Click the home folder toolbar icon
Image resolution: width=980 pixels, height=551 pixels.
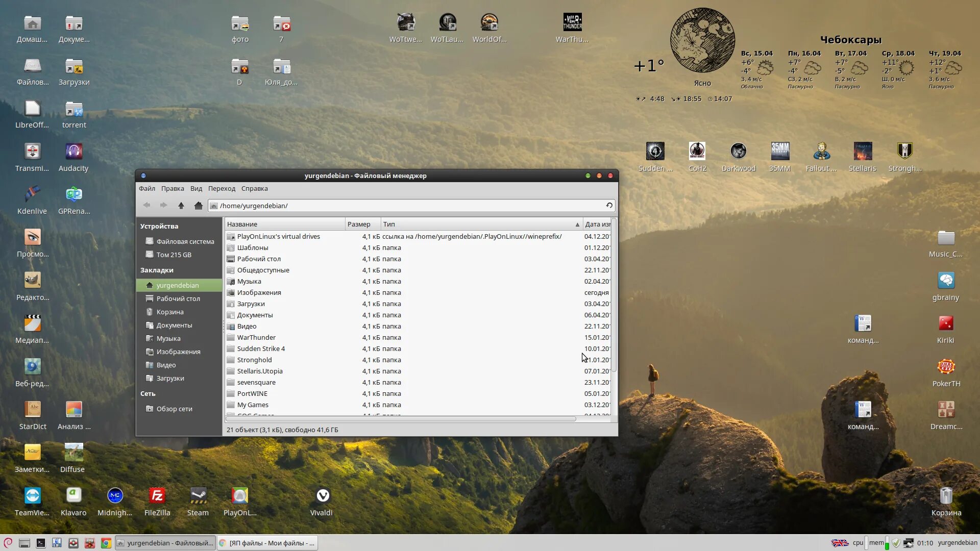[x=198, y=206]
